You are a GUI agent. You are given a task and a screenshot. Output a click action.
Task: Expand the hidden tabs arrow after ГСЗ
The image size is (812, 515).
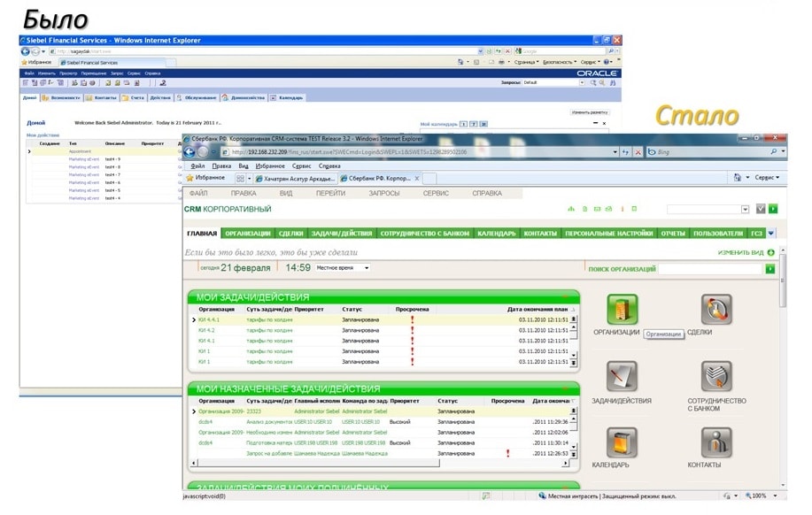771,234
